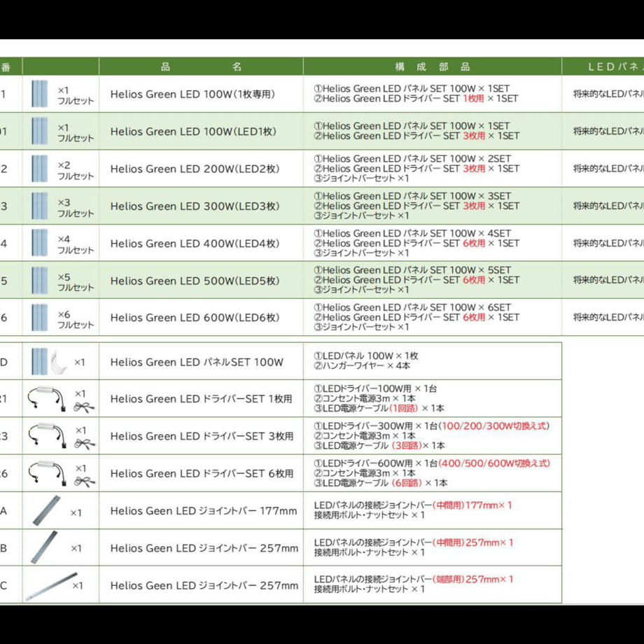Click the joint bar line ending (端部用)257mm× 1
The width and height of the screenshot is (644, 644).
point(414,580)
